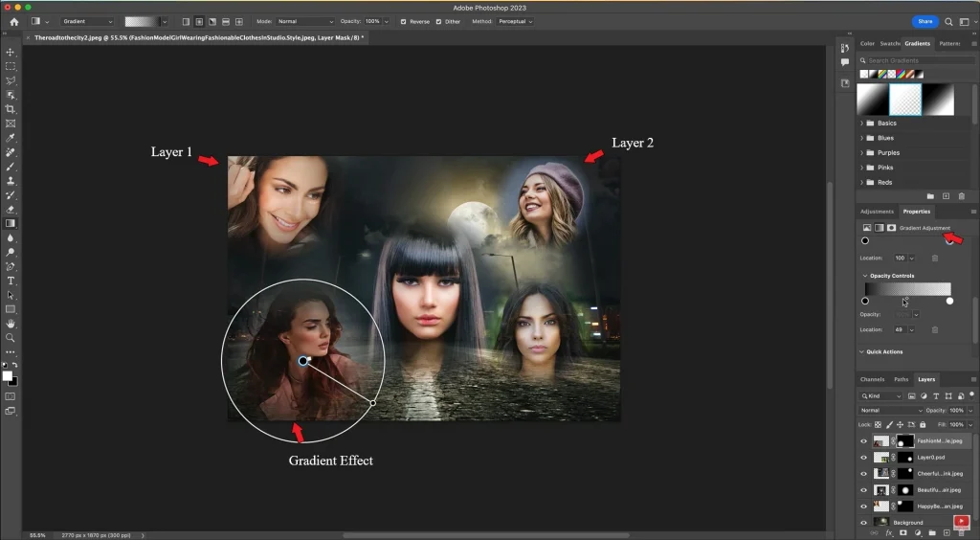
Task: Select the Move tool
Action: (10, 52)
